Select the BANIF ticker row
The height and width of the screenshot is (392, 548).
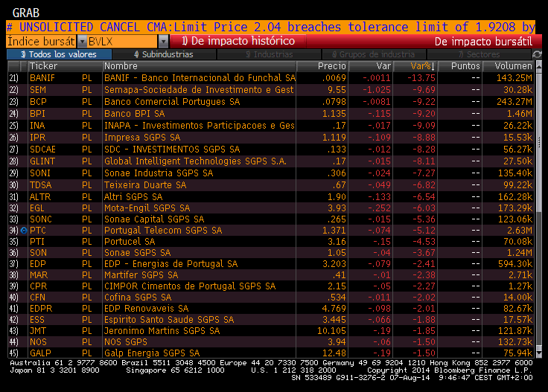[x=270, y=78]
